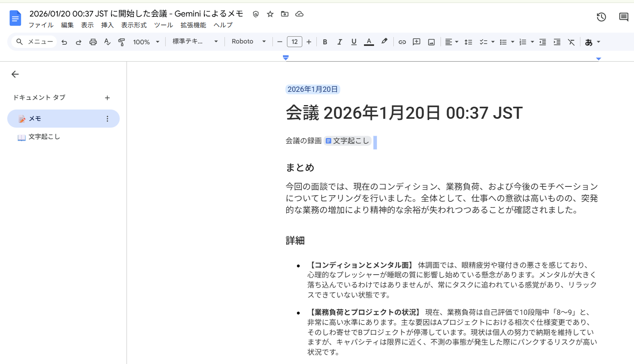
Task: Click the insert image icon
Action: (x=431, y=42)
